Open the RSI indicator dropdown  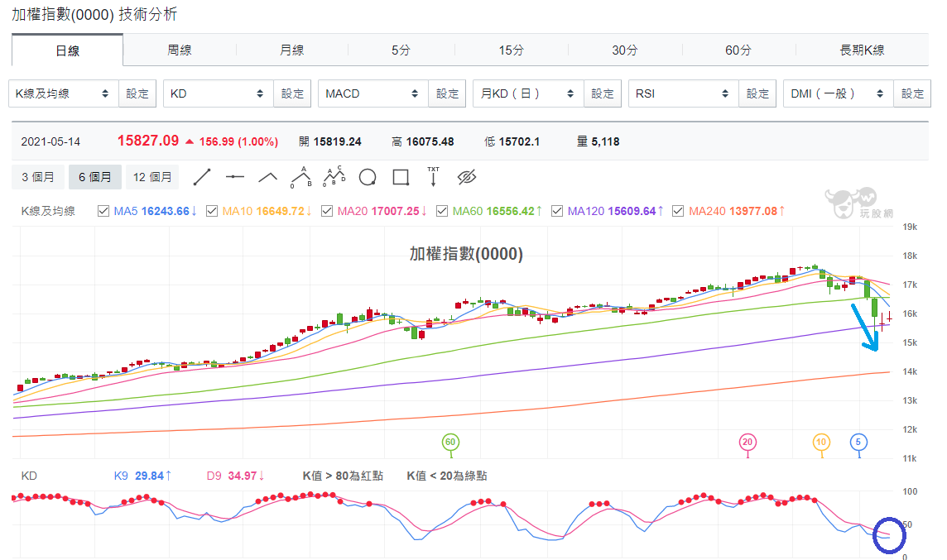point(684,93)
